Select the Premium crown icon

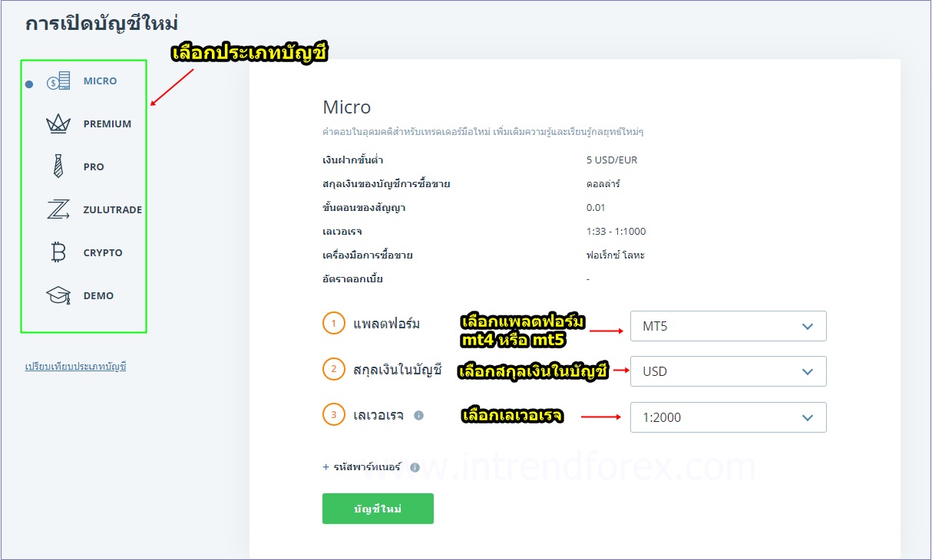pyautogui.click(x=58, y=124)
